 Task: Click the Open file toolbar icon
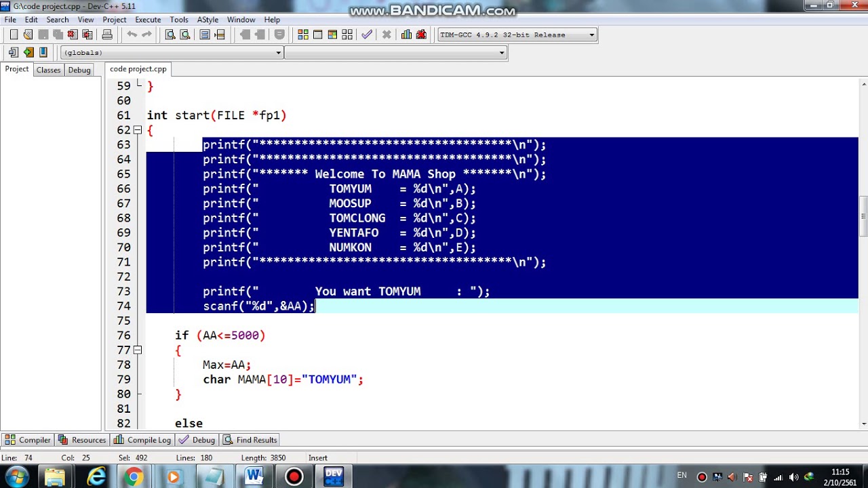28,35
